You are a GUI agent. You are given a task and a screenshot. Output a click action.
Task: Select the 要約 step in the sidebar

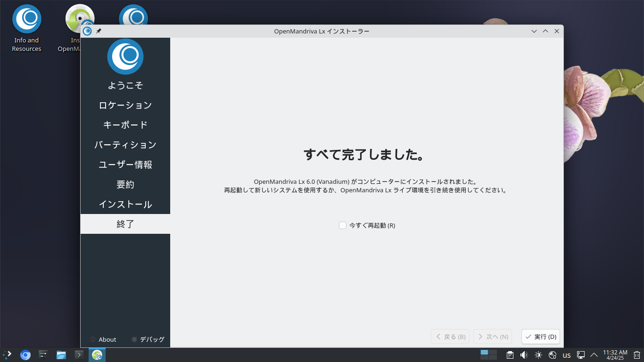pos(125,184)
